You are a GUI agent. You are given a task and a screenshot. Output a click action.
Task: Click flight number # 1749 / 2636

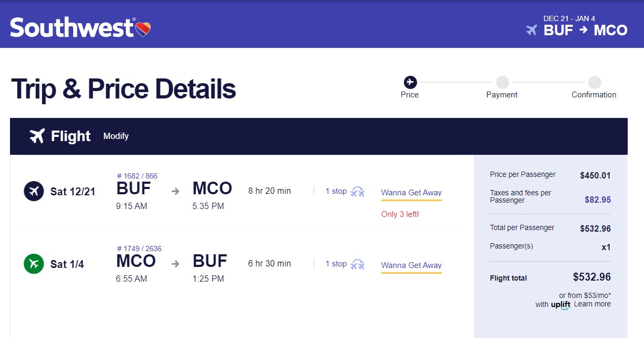click(x=139, y=248)
